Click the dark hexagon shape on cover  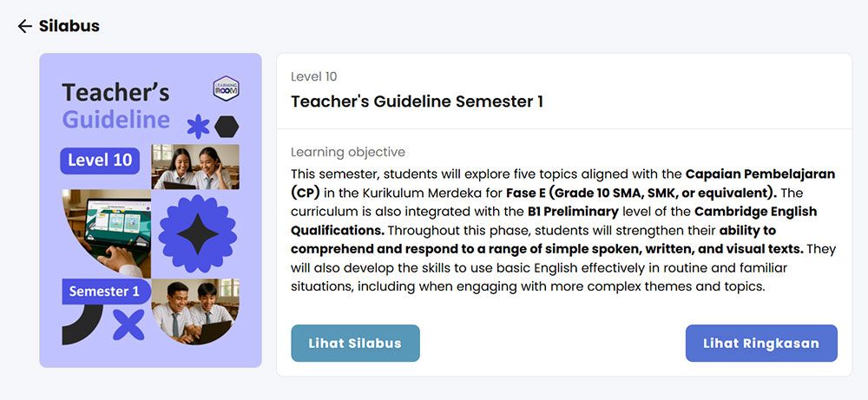[x=227, y=127]
